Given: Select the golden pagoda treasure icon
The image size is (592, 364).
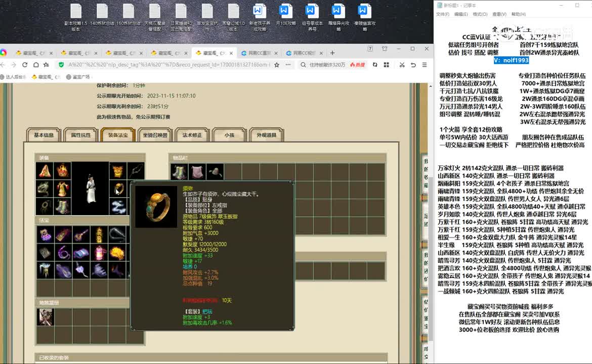Looking at the screenshot, I should pyautogui.click(x=99, y=235).
